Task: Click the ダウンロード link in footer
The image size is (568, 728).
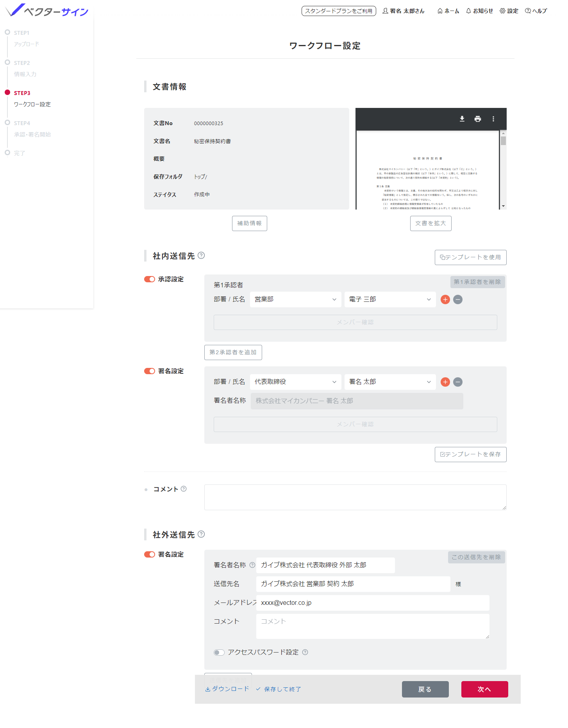Action: (227, 689)
